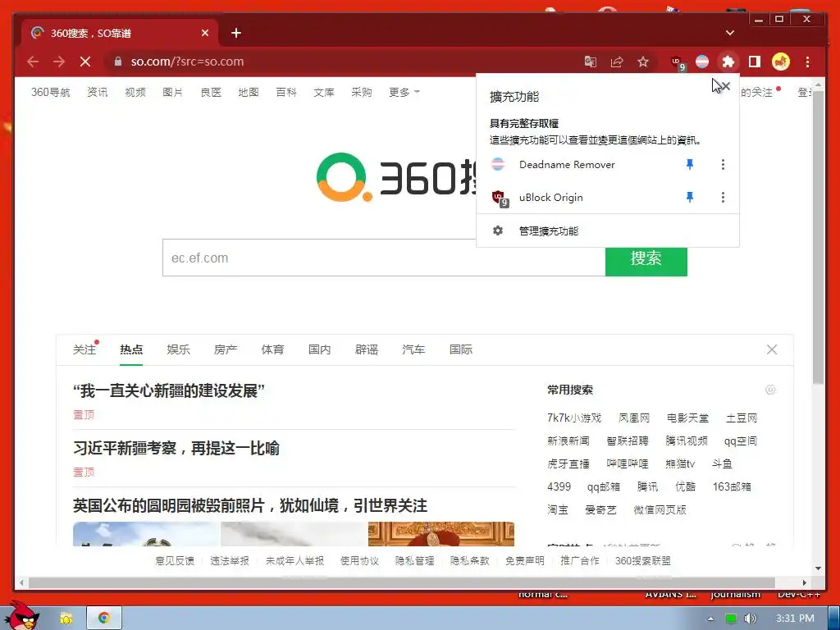Switch to the 房产 tab
The width and height of the screenshot is (840, 630).
(x=226, y=349)
